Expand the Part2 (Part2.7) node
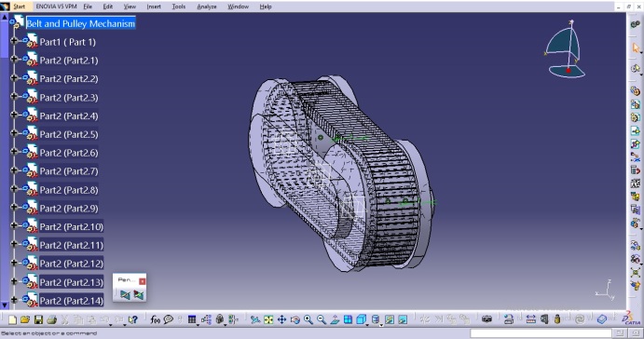644x339 pixels. tap(14, 169)
